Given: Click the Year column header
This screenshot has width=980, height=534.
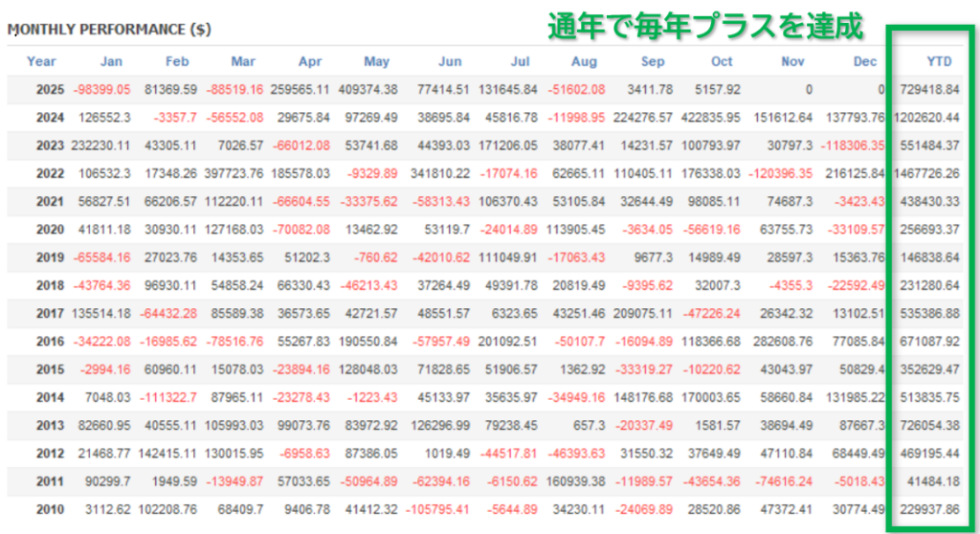Looking at the screenshot, I should 41,61.
